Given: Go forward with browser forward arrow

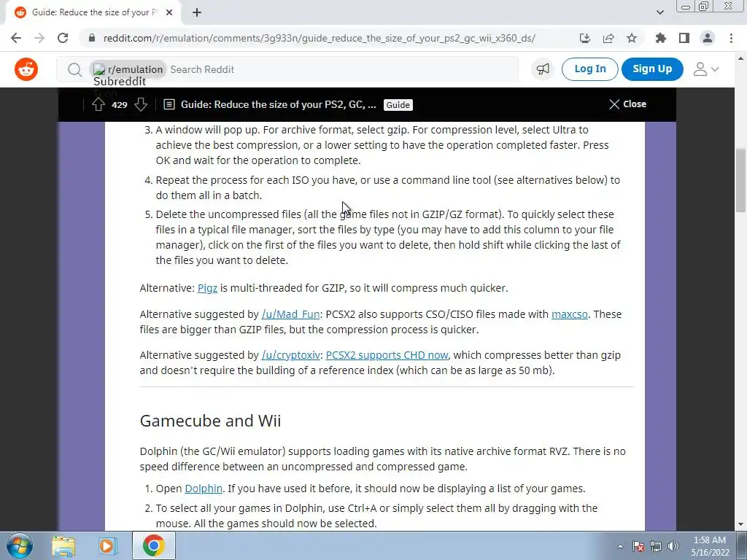Looking at the screenshot, I should [39, 38].
